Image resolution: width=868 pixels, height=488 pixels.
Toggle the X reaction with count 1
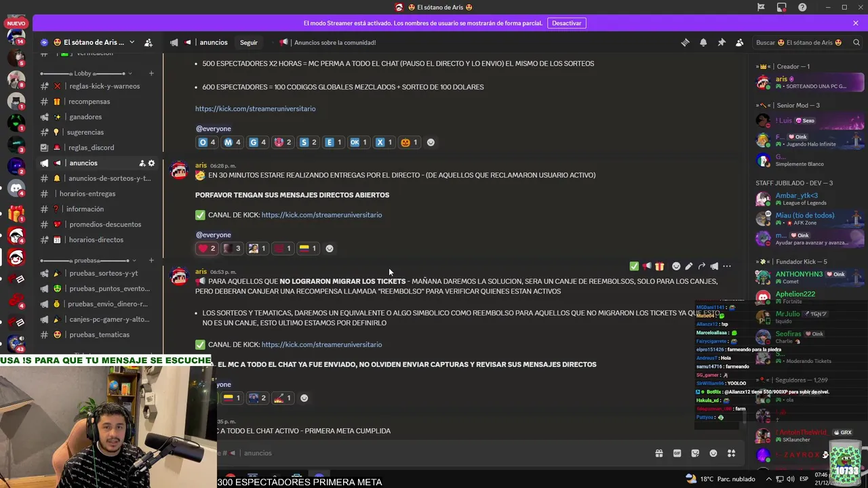pyautogui.click(x=384, y=142)
